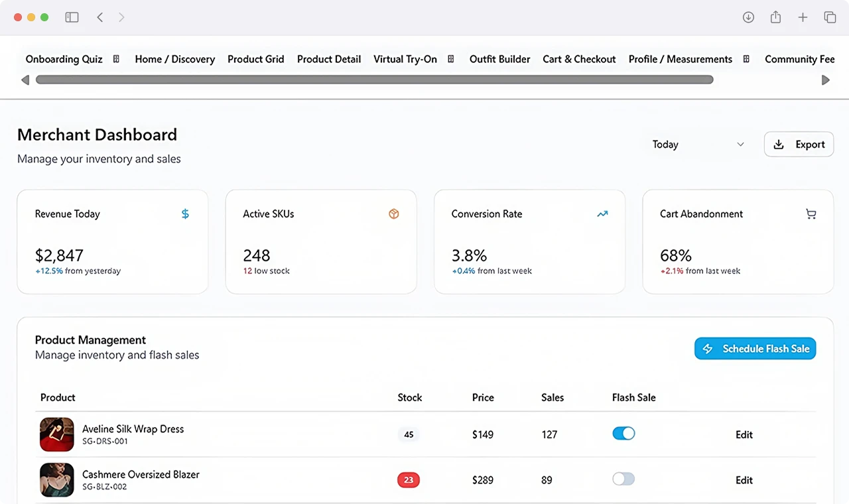Viewport: 849px width, 504px height.
Task: Click the box icon on Active SKUs card
Action: [x=394, y=214]
